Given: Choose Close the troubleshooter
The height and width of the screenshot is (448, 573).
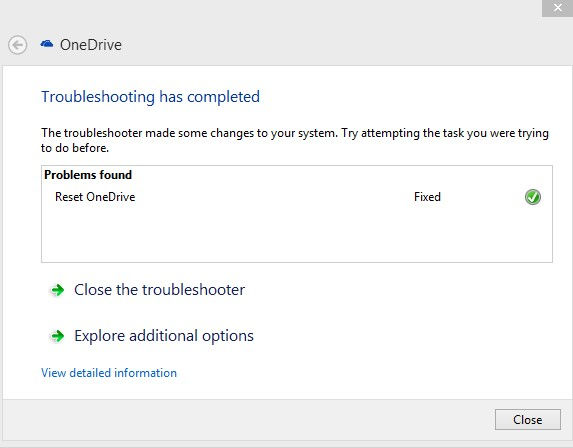Looking at the screenshot, I should click(159, 290).
